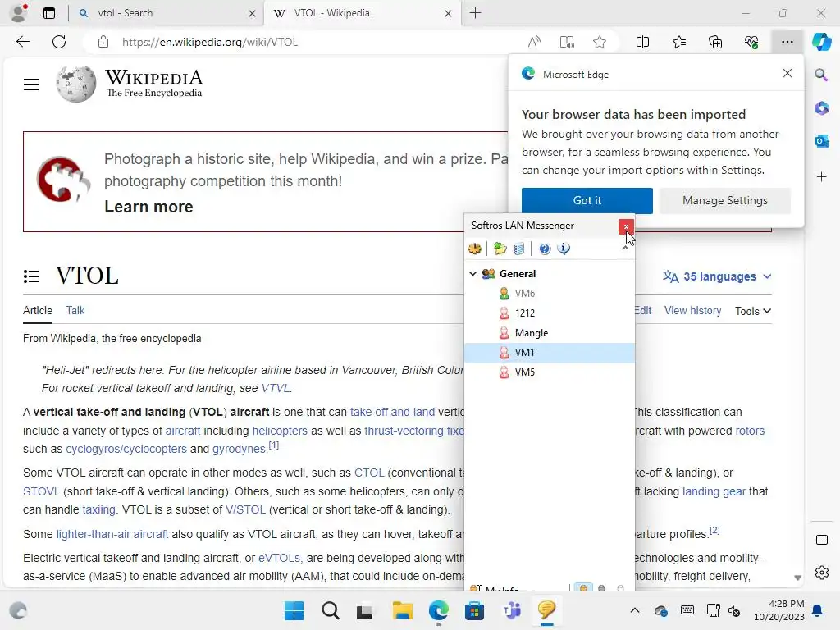Viewport: 840px width, 630px height.
Task: Collapse the Softros Messenger toolbar chevron
Action: click(x=625, y=248)
